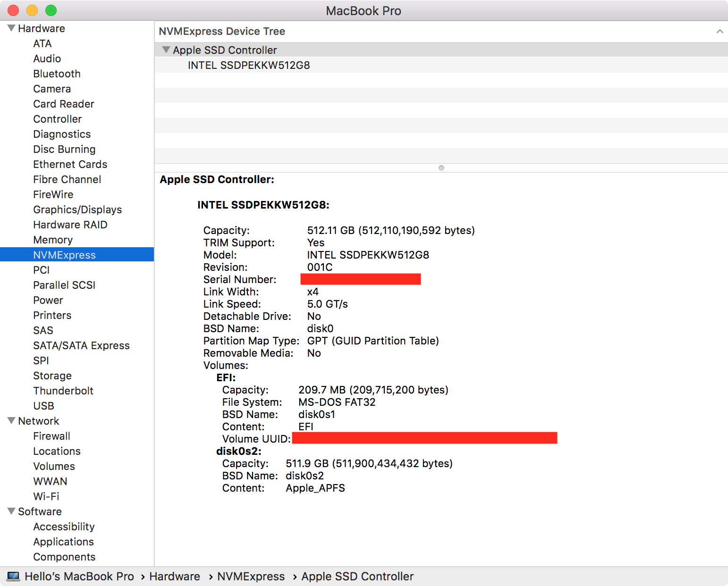
Task: Select Controller in sidebar
Action: [x=57, y=119]
